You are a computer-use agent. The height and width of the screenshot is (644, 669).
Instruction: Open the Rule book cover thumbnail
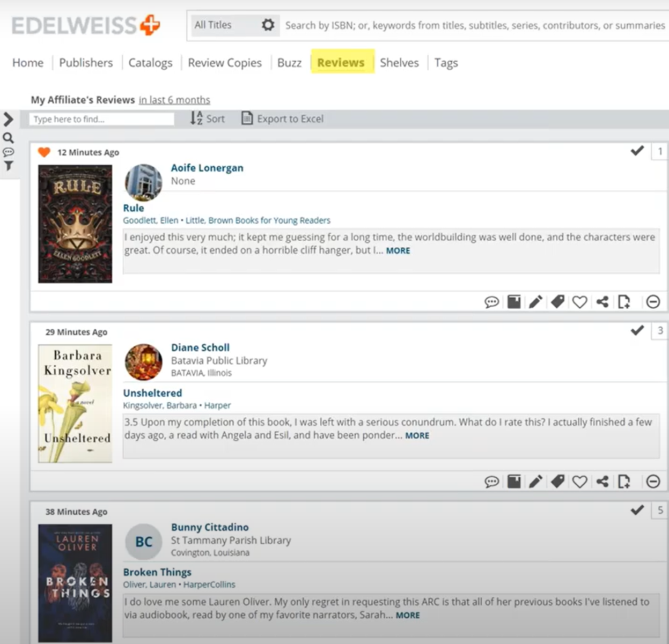coord(75,224)
